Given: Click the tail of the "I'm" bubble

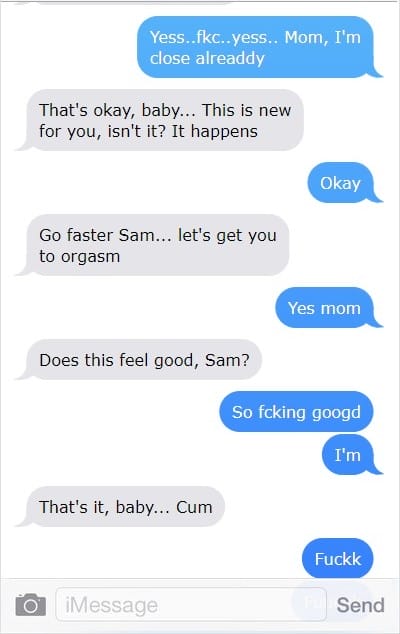Looking at the screenshot, I should pos(376,469).
